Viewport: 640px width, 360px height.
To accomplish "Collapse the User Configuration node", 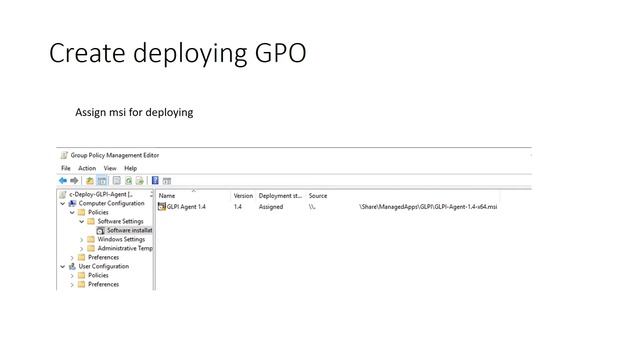I will 62,266.
